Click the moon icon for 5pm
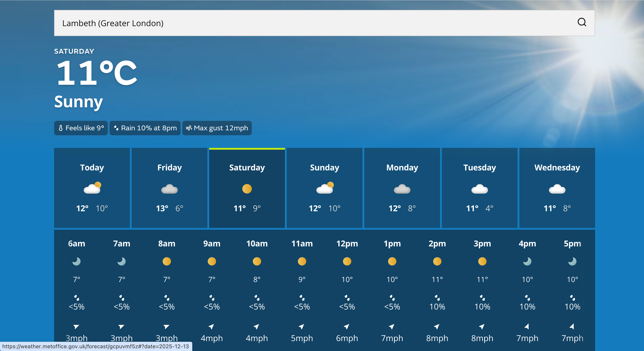The width and height of the screenshot is (644, 351). 572,262
